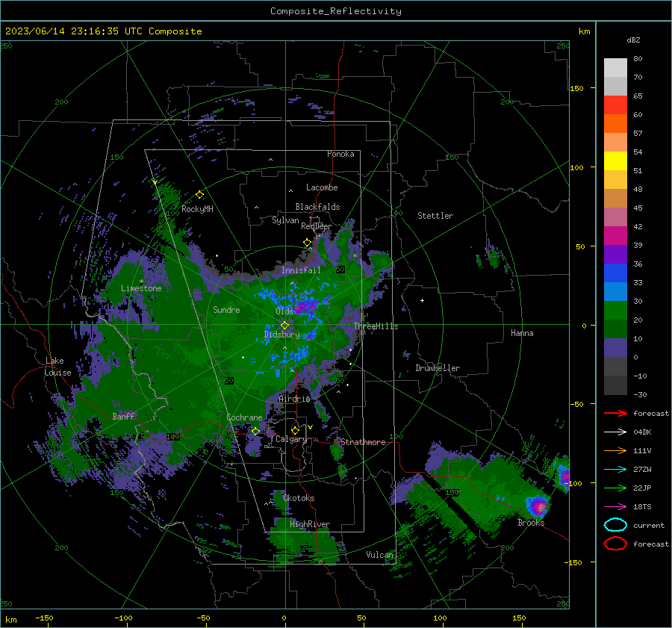Click the dark orange 60 dBZ swatch
This screenshot has height=628, width=672.
point(615,123)
